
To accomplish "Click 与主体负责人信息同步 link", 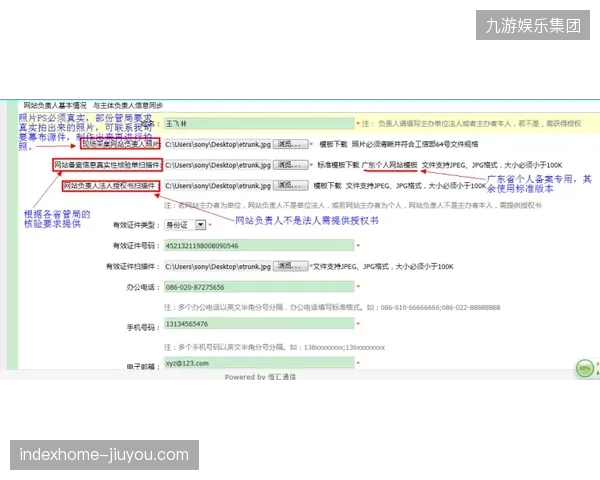I will pyautogui.click(x=128, y=105).
